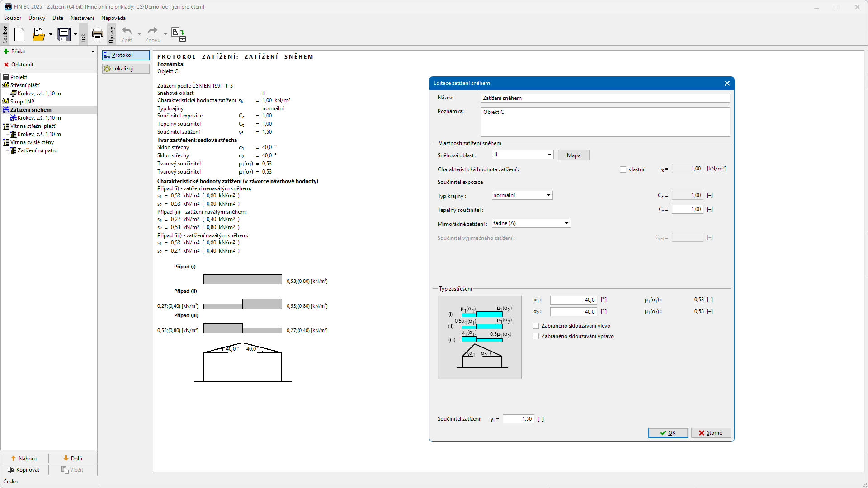
Task: Check Zabráněno sklouzávání vlevo
Action: [536, 326]
